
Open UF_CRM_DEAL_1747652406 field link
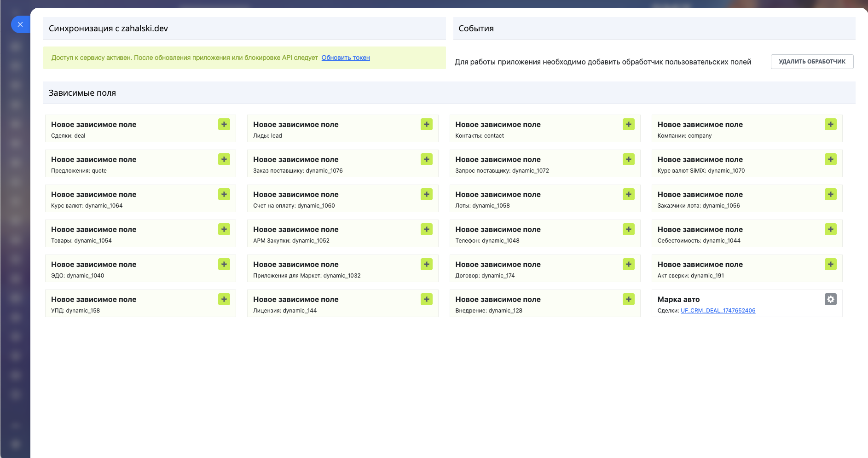[x=718, y=311]
